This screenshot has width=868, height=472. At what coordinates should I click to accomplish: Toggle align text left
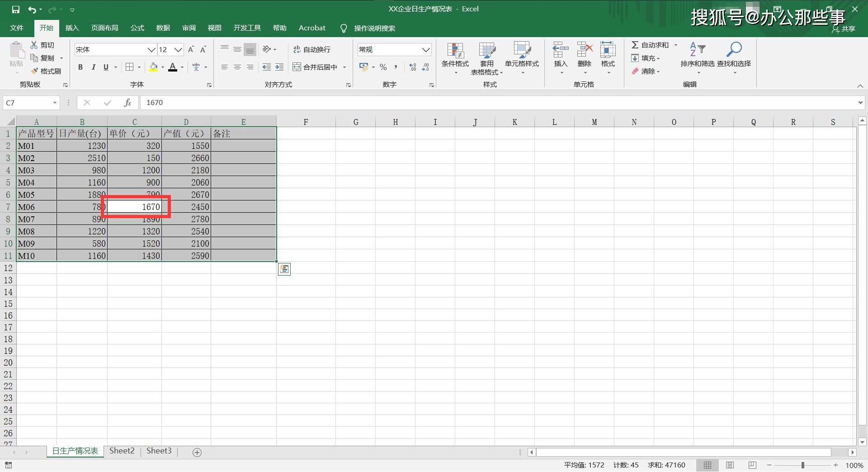pos(224,67)
